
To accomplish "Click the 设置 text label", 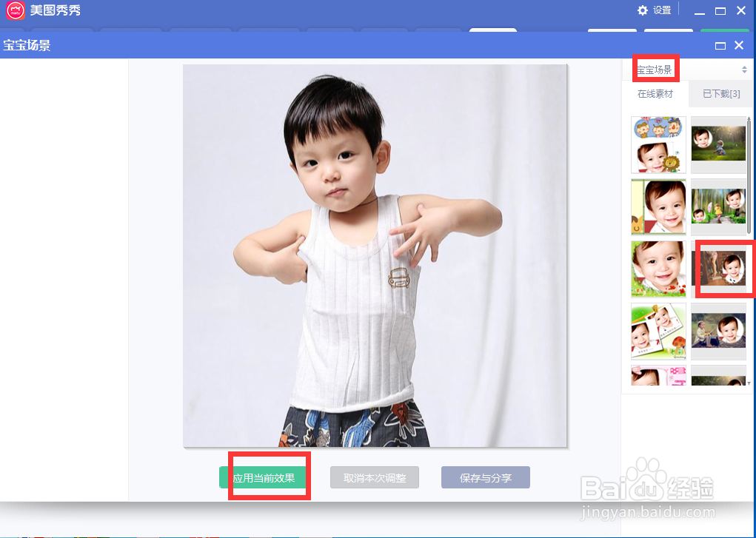I will [662, 10].
